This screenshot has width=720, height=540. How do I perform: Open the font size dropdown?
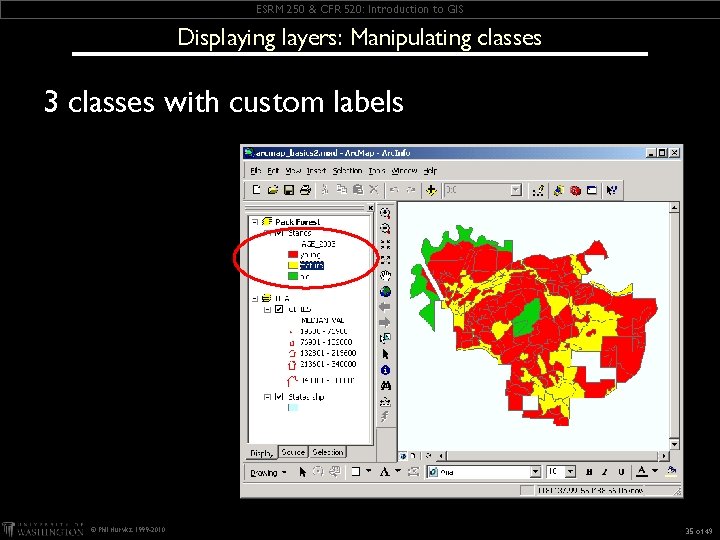point(570,472)
